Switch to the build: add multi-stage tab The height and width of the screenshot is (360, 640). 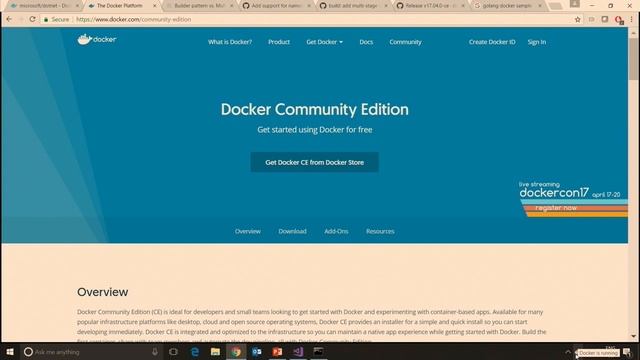(x=353, y=6)
